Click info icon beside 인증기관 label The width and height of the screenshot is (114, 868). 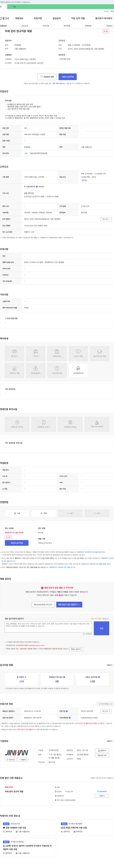click(67, 711)
